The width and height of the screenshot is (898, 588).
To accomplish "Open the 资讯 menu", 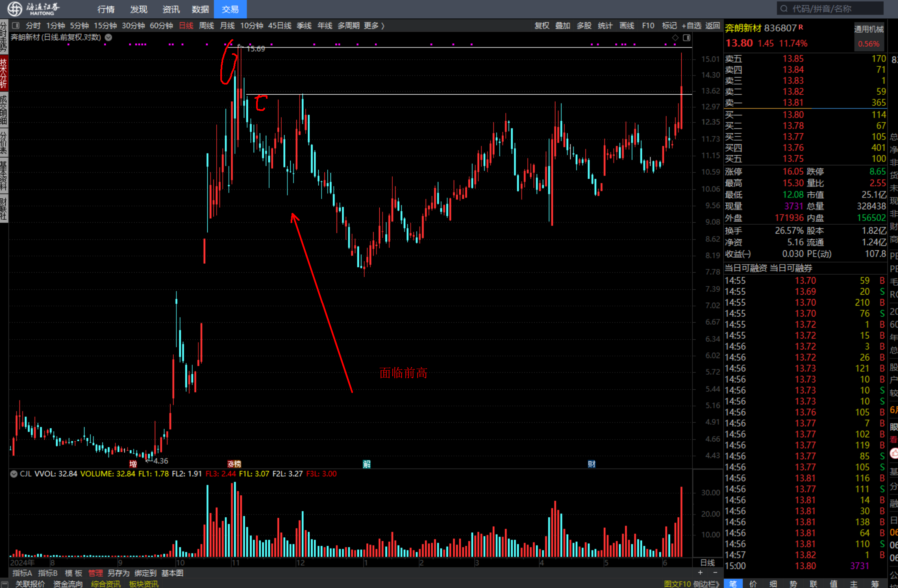I will click(x=171, y=9).
